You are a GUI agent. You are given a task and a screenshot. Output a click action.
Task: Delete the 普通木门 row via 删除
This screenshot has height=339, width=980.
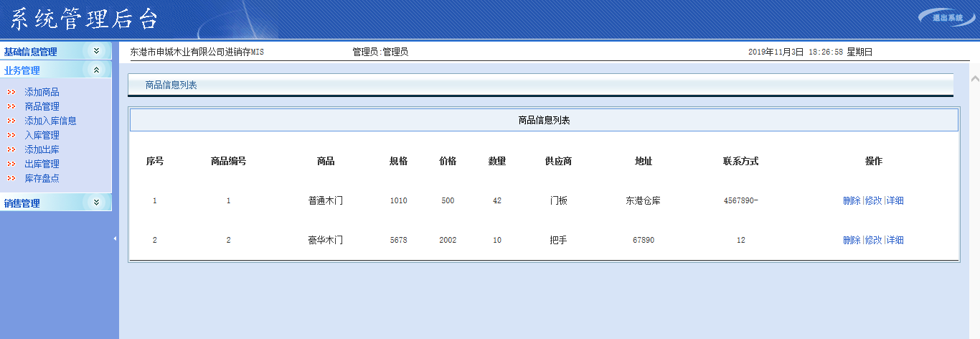click(852, 200)
